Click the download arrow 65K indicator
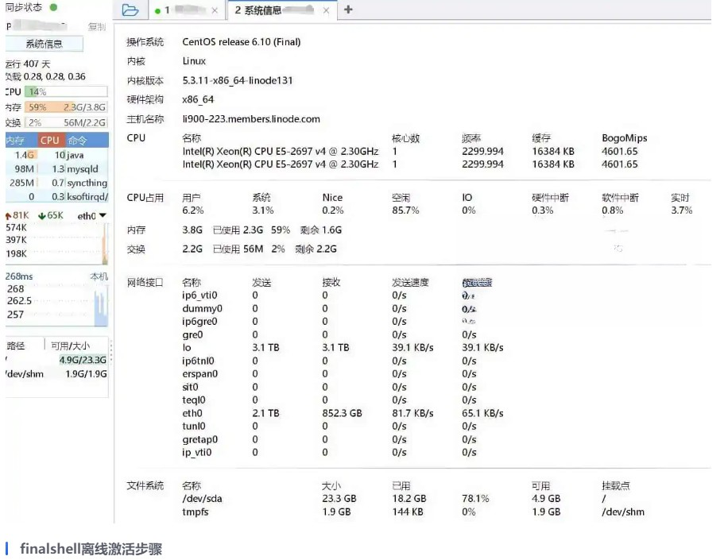The image size is (728, 560). [x=50, y=215]
